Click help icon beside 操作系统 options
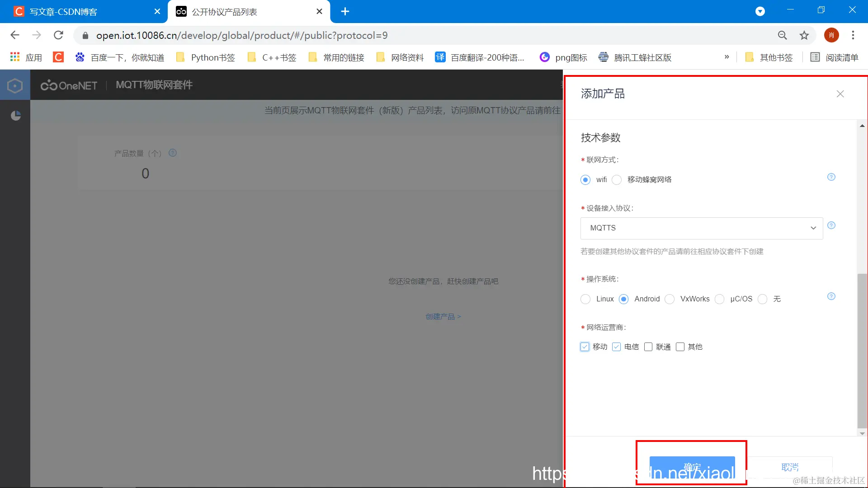The width and height of the screenshot is (868, 488). [x=831, y=296]
